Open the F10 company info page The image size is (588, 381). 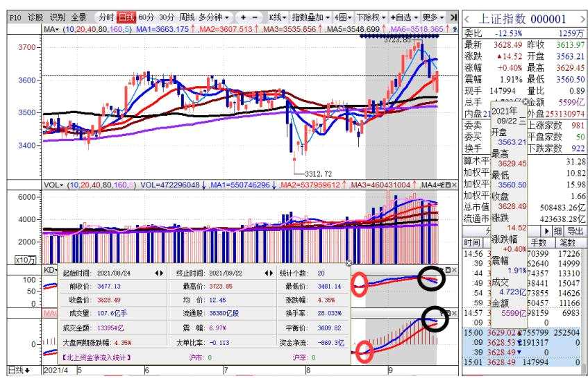[x=15, y=17]
